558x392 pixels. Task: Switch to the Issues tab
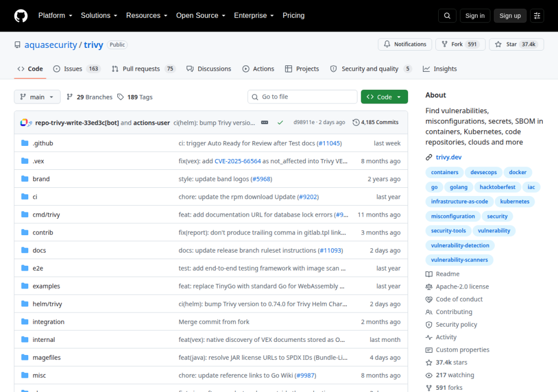76,69
